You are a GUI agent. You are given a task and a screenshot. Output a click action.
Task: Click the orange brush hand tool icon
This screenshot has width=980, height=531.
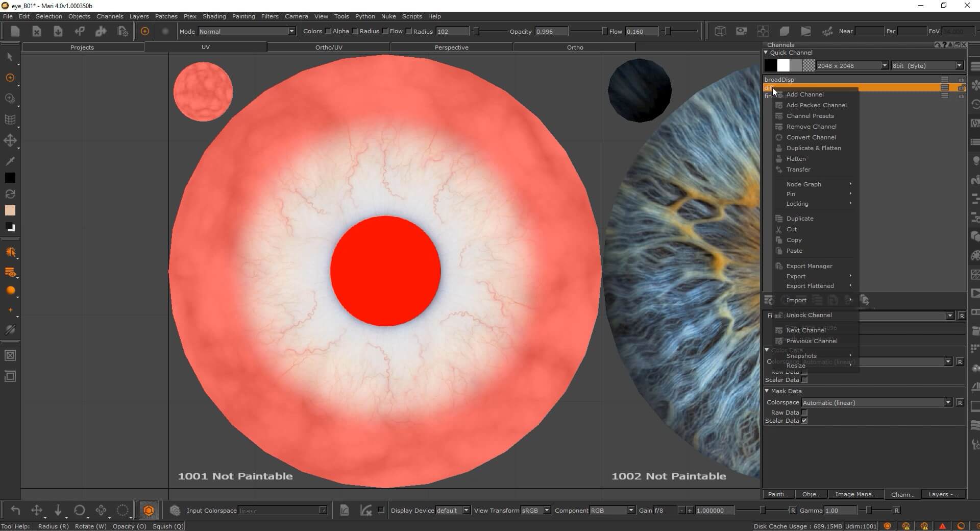[10, 252]
